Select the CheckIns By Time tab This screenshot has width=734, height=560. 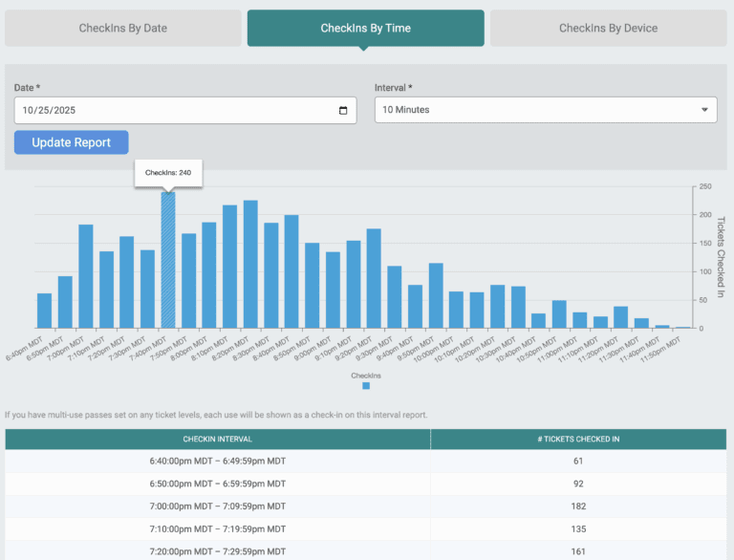(x=366, y=28)
